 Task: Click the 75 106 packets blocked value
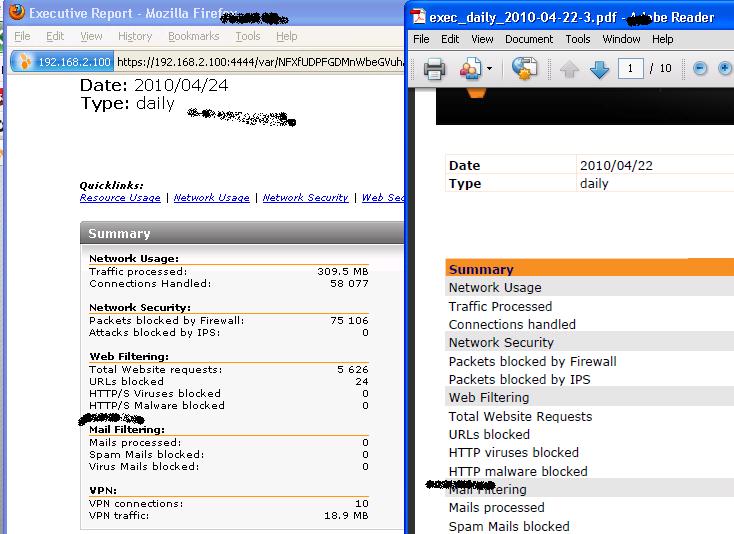point(349,321)
